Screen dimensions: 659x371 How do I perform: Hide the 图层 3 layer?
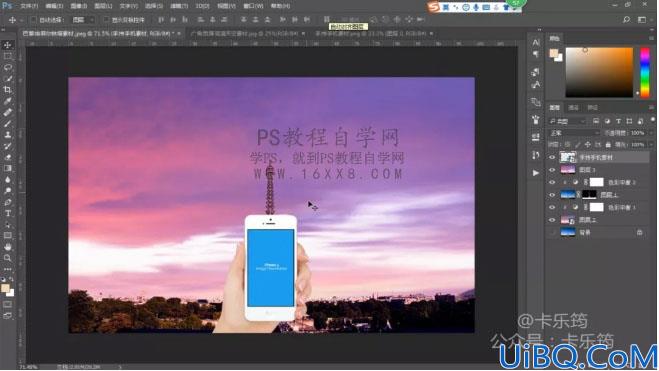coord(552,170)
